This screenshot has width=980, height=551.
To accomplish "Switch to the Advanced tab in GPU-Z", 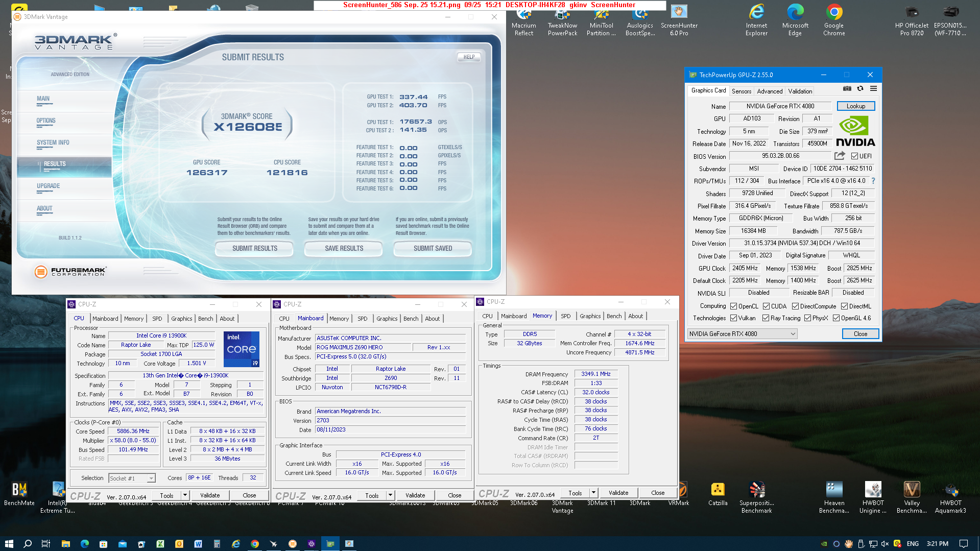I will click(x=770, y=91).
